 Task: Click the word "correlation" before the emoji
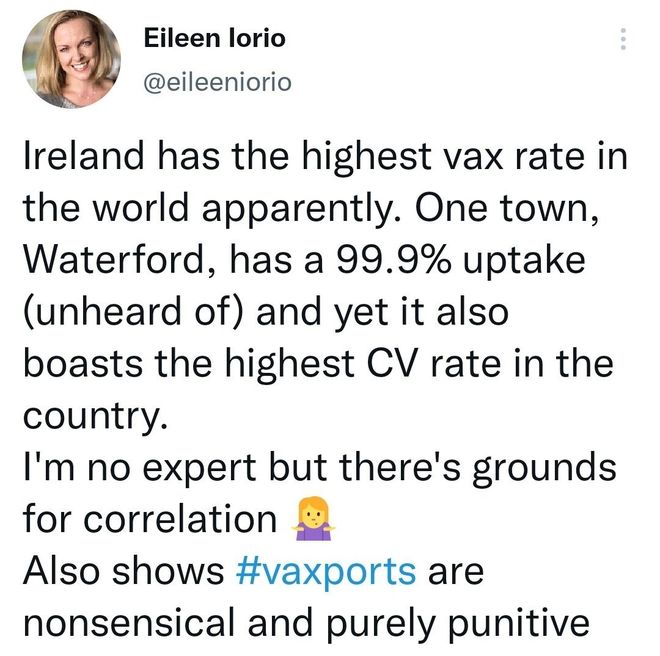[x=180, y=519]
